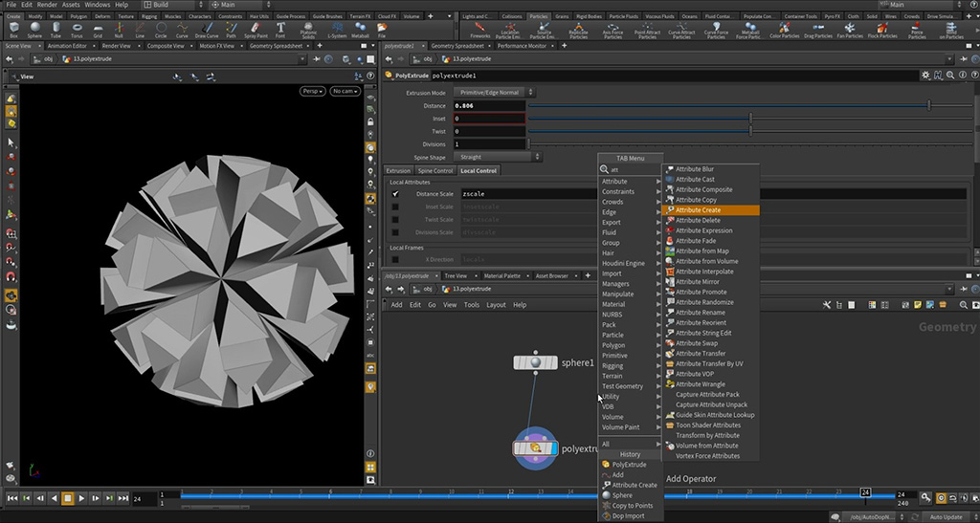Switch to the Extrusion tab
Viewport: 980px width, 523px height.
pos(397,171)
